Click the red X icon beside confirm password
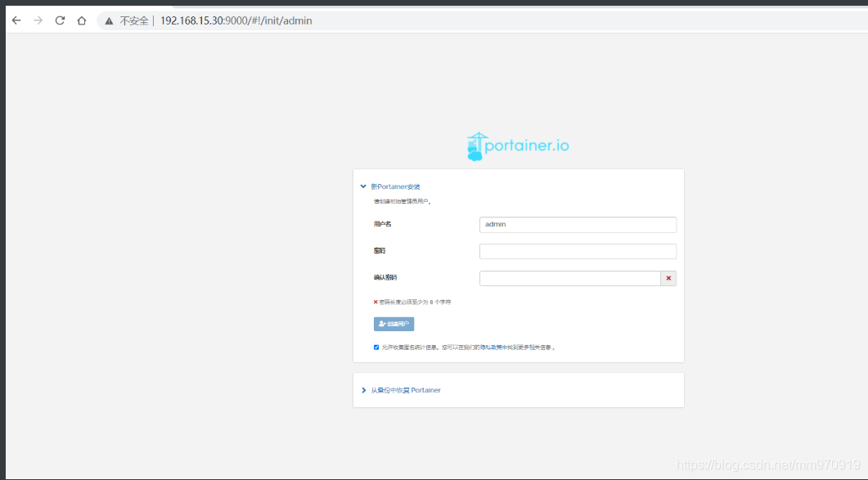Image resolution: width=868 pixels, height=480 pixels. tap(668, 279)
